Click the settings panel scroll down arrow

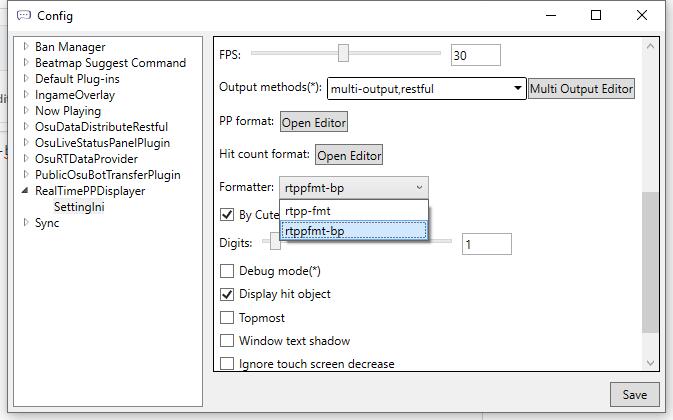[650, 363]
